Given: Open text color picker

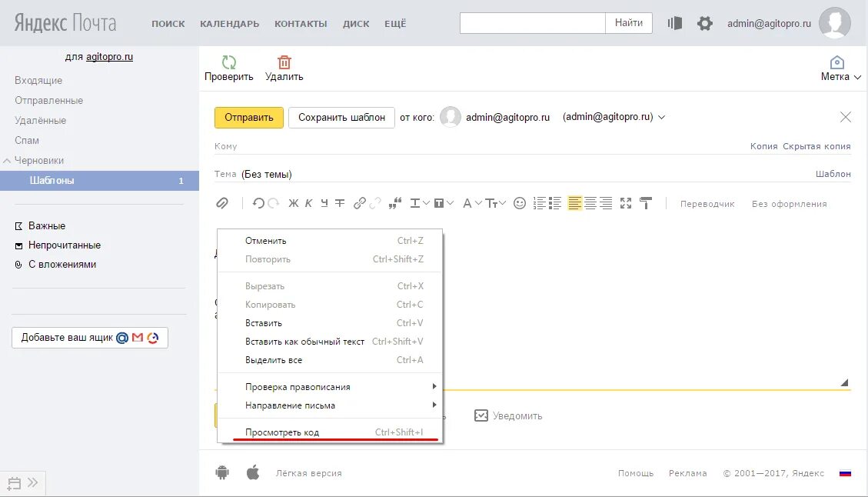Looking at the screenshot, I should (x=419, y=203).
